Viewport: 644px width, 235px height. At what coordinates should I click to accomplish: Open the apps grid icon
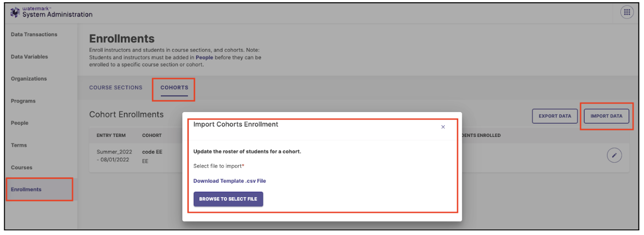[x=627, y=13]
